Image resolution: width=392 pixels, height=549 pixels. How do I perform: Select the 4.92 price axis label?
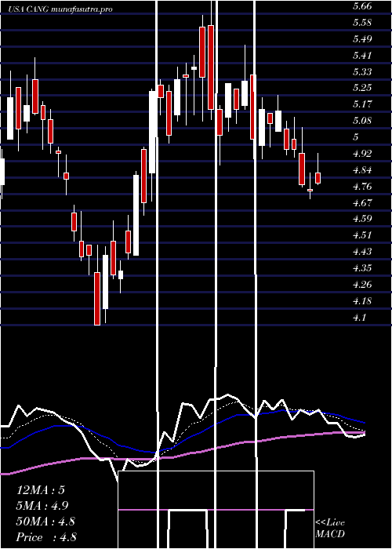pos(362,154)
